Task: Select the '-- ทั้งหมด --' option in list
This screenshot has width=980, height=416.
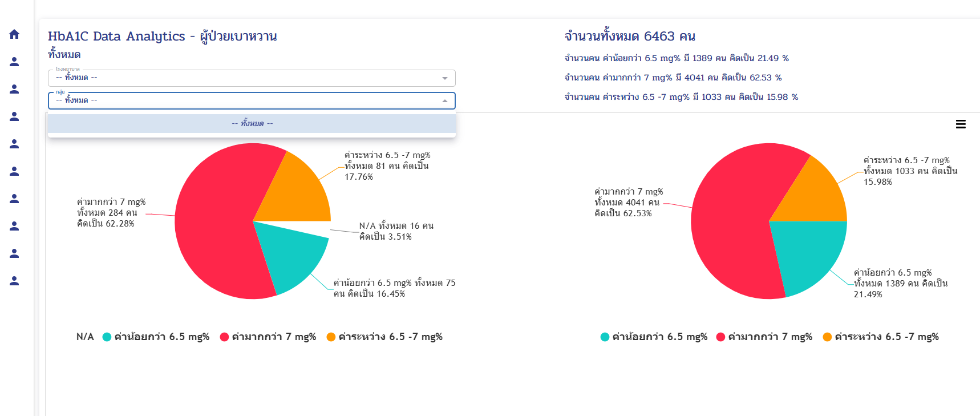Action: (x=252, y=123)
